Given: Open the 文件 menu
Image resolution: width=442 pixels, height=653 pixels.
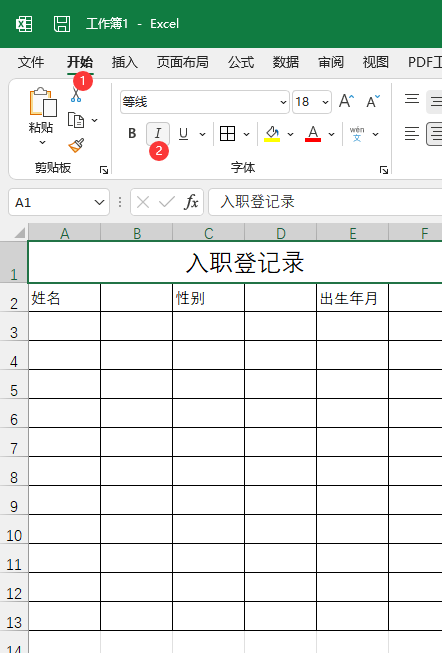Looking at the screenshot, I should (x=31, y=62).
